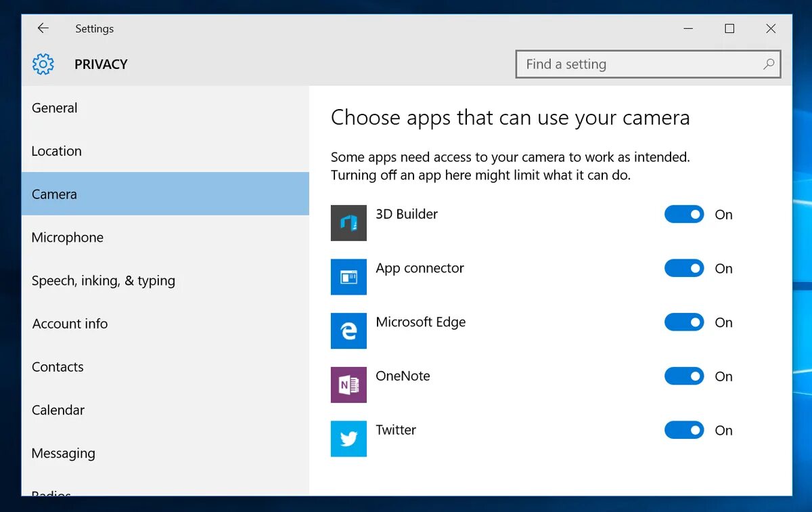Image resolution: width=812 pixels, height=512 pixels.
Task: Click the App connector label
Action: (420, 268)
